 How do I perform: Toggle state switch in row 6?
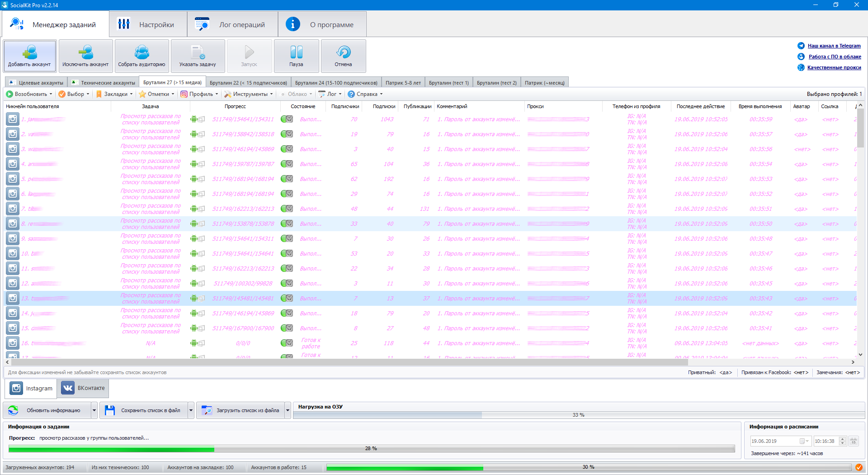(x=287, y=194)
